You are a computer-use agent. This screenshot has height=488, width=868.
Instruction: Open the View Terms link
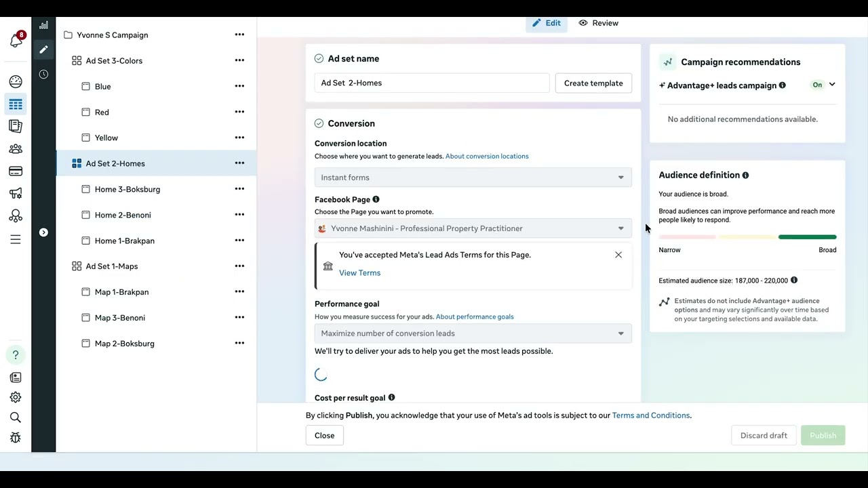pos(359,273)
